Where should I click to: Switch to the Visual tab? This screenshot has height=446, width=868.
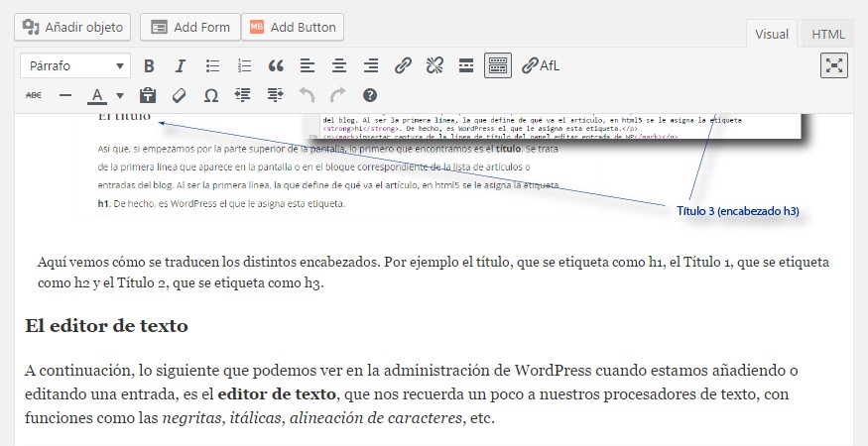coord(772,34)
